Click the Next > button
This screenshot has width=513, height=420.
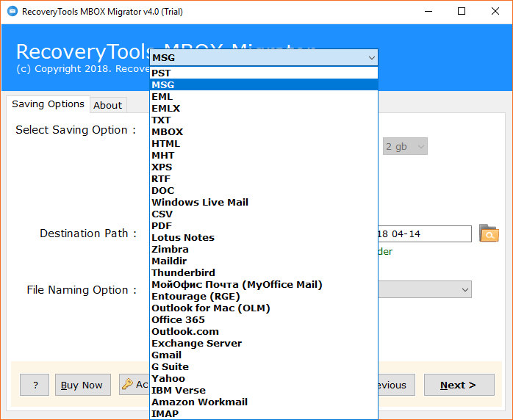(459, 385)
